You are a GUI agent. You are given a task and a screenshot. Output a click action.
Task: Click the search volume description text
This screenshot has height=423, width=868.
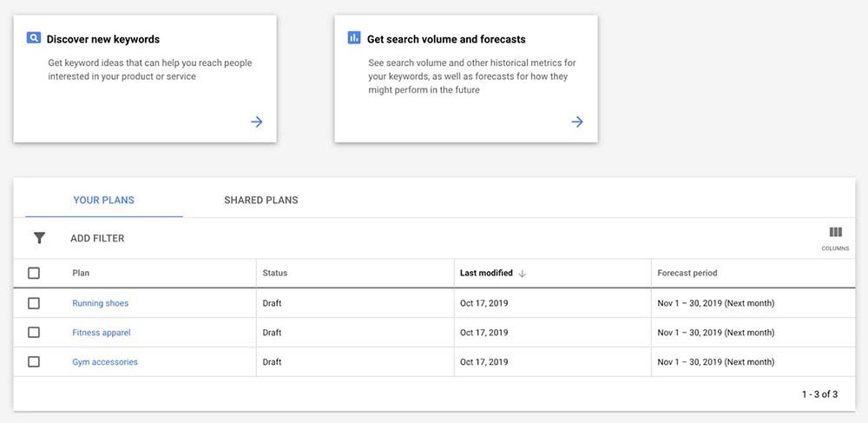pyautogui.click(x=472, y=76)
